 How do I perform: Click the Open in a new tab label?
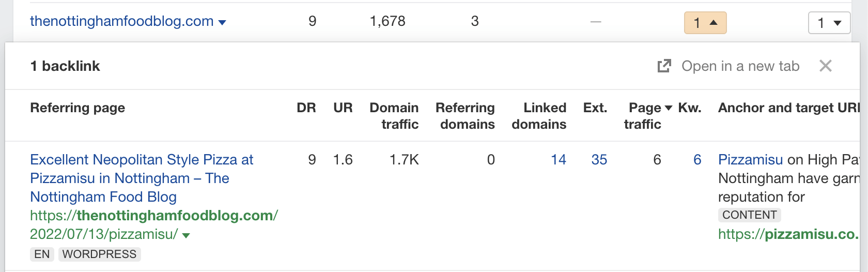click(740, 66)
